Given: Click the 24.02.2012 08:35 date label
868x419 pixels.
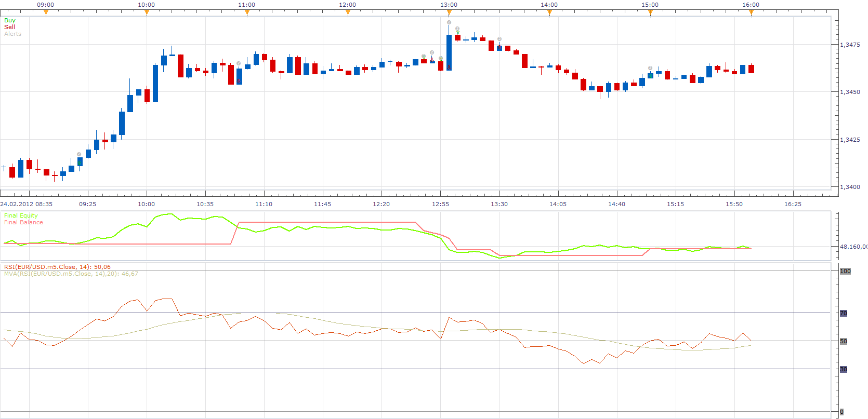Looking at the screenshot, I should point(27,204).
